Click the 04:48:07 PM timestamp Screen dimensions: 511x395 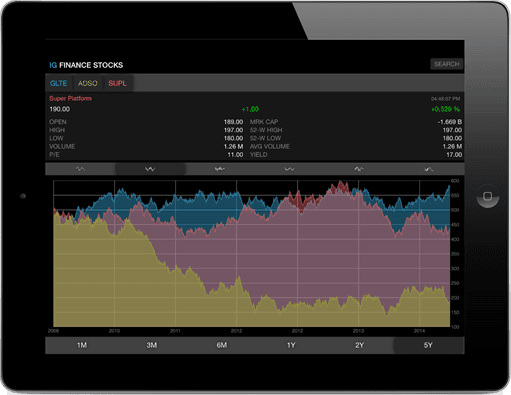445,99
